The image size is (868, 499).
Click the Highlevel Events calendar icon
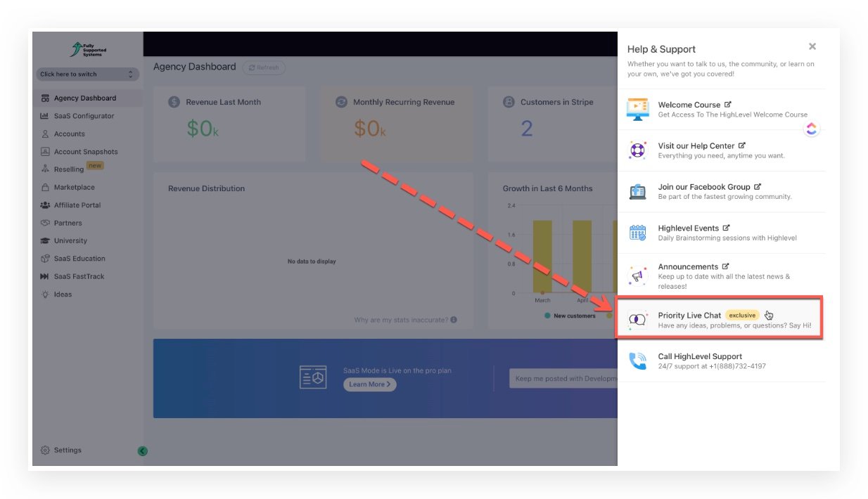click(x=637, y=233)
